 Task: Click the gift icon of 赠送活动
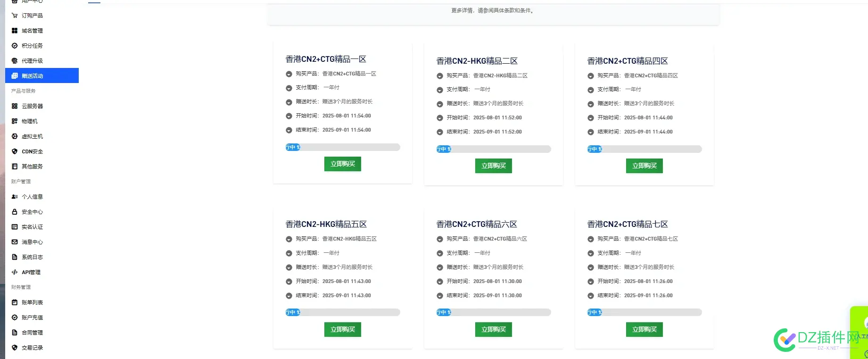click(x=15, y=76)
